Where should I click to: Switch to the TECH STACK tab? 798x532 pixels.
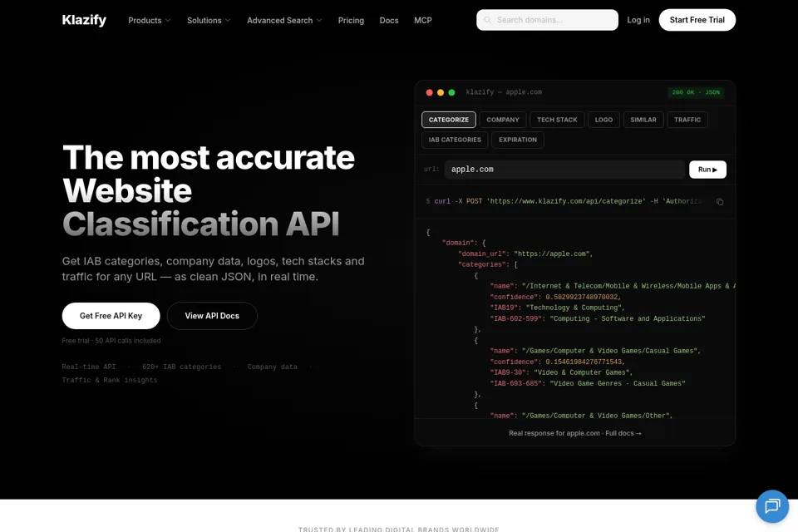pos(557,120)
